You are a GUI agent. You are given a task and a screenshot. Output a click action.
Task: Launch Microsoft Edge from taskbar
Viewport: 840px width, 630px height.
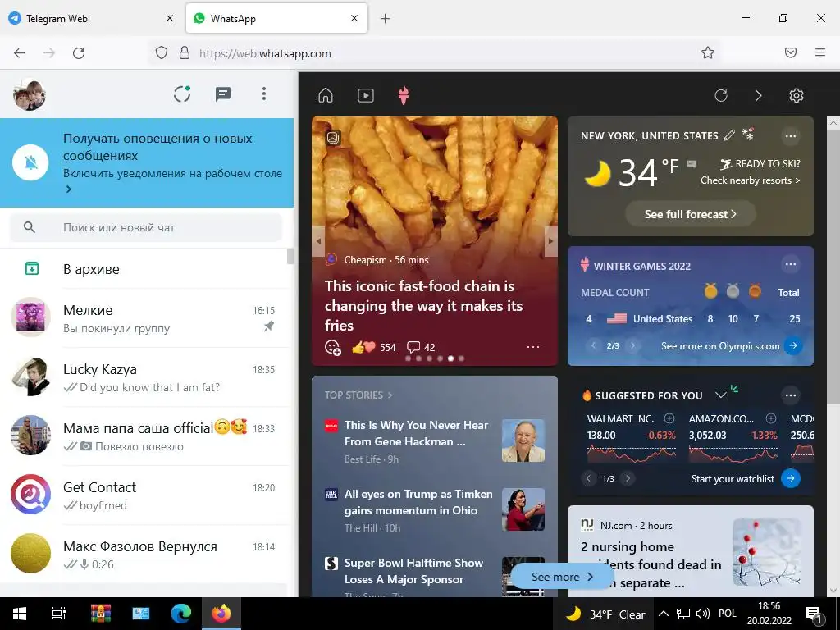(181, 614)
